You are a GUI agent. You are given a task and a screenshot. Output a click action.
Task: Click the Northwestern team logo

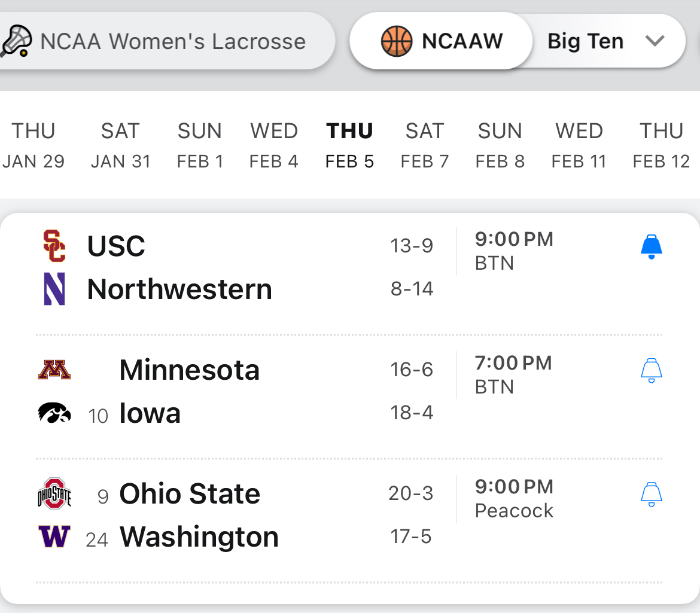click(x=54, y=289)
